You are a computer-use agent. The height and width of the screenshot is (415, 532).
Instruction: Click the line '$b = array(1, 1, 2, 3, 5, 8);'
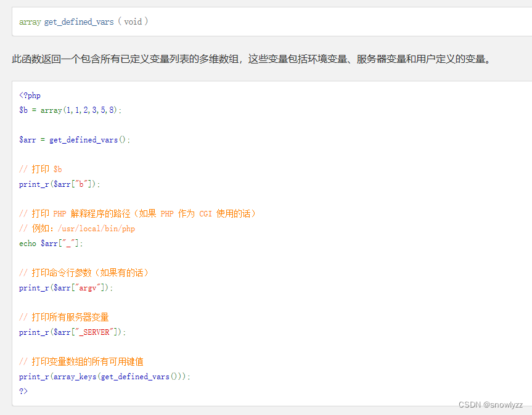pos(70,110)
